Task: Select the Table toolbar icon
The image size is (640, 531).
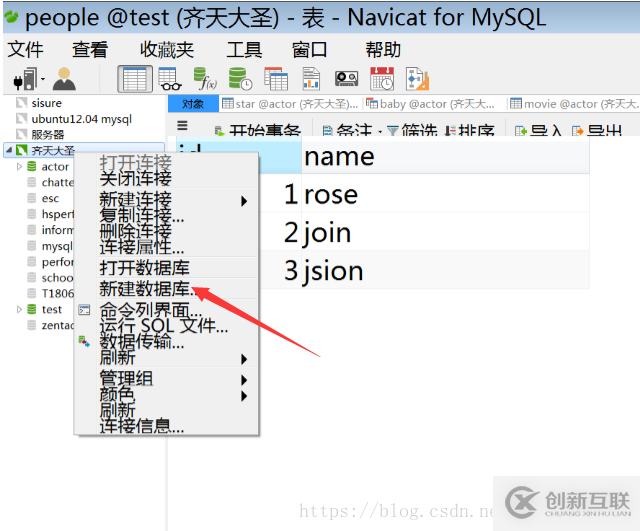Action: tap(135, 79)
